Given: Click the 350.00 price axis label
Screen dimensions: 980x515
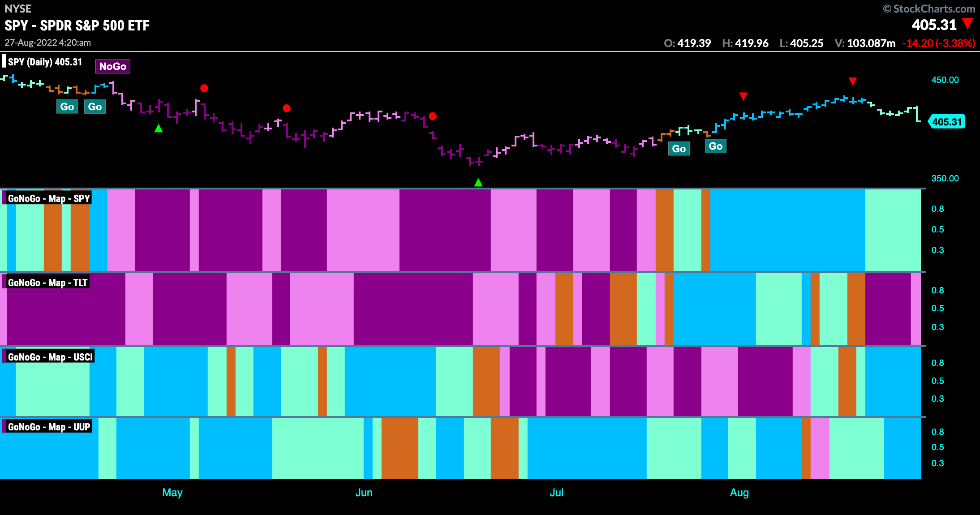Looking at the screenshot, I should (945, 178).
